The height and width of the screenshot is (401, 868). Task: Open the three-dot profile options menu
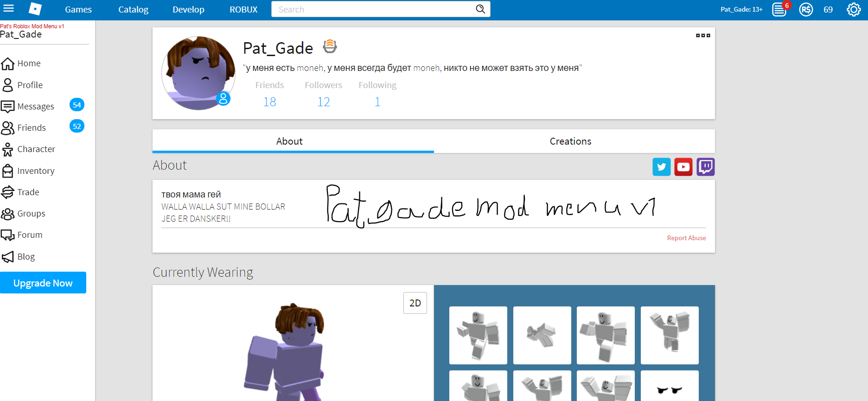[703, 35]
